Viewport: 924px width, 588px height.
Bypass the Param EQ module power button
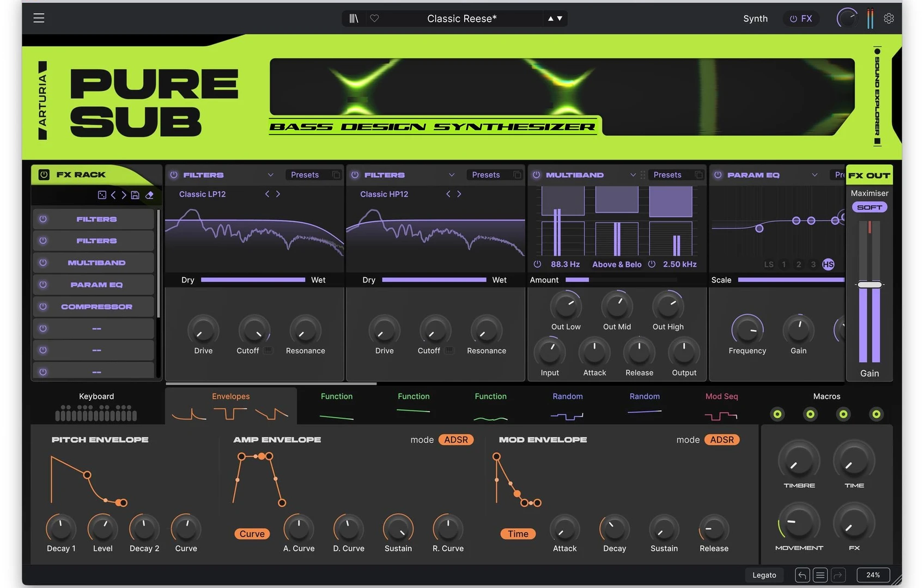718,175
